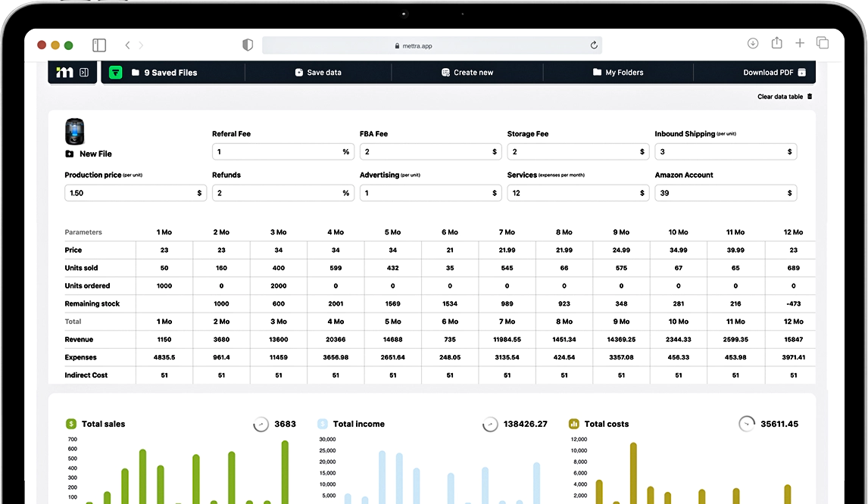
Task: Click the Mettra logo icon
Action: coord(65,73)
